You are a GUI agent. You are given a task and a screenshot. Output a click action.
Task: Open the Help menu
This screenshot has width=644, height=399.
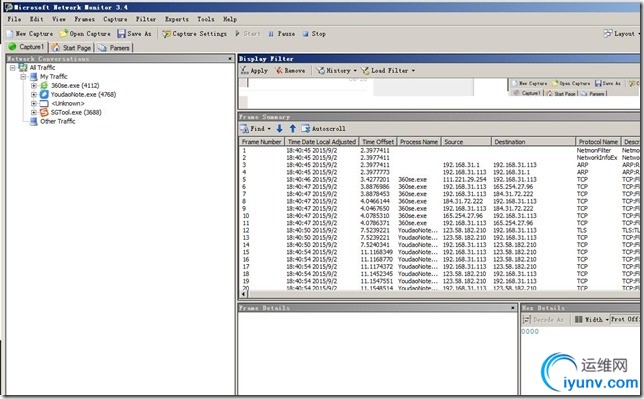click(230, 19)
